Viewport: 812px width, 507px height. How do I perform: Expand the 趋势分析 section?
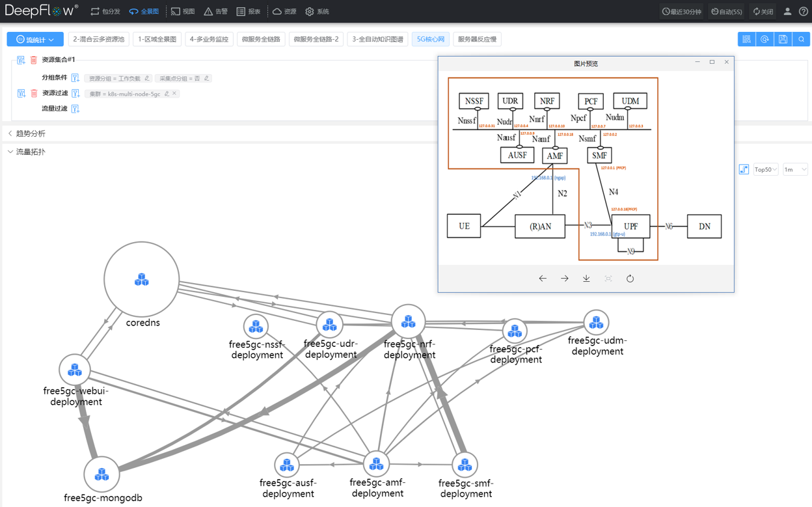(x=27, y=133)
